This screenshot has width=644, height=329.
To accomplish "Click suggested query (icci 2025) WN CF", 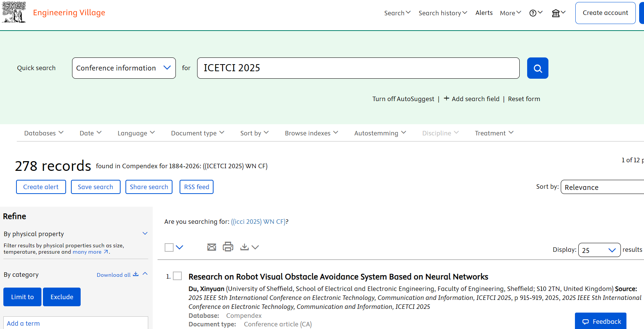I will (x=258, y=222).
